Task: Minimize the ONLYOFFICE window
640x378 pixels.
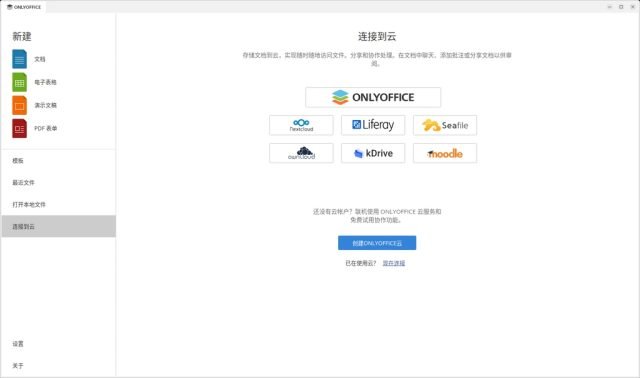Action: click(609, 7)
